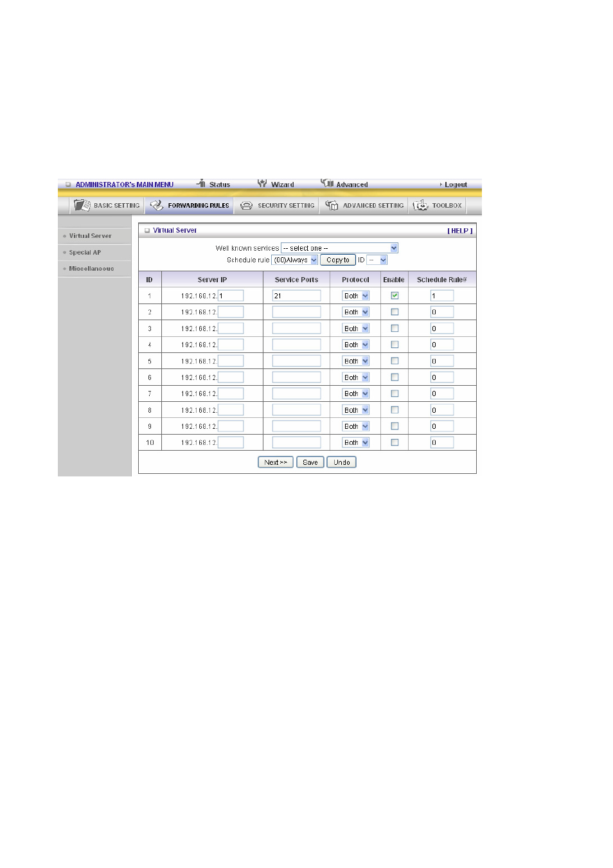Open Protocol dropdown for rule 4
The width and height of the screenshot is (613, 868).
tap(356, 345)
